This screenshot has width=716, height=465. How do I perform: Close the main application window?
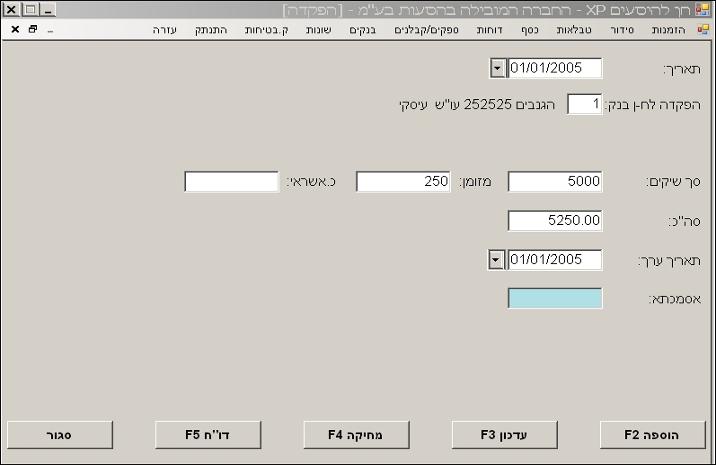(x=12, y=10)
